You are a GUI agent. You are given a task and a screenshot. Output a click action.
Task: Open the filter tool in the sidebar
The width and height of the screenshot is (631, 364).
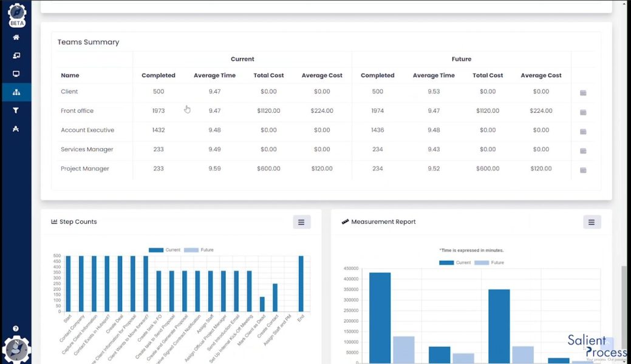(16, 110)
